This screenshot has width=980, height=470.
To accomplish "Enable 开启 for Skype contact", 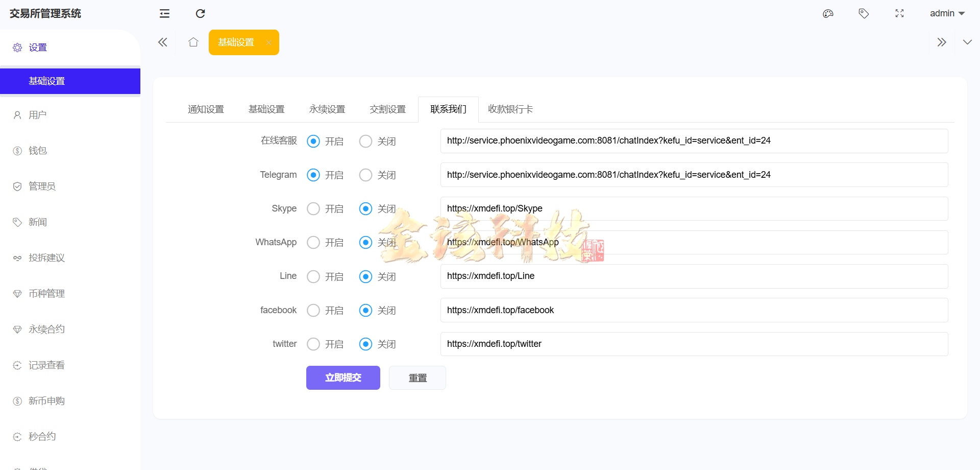I will click(x=313, y=208).
